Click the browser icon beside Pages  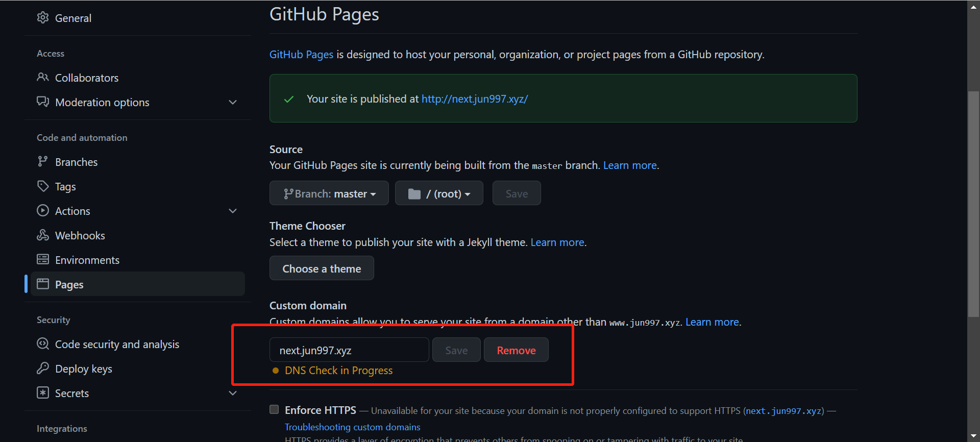tap(43, 284)
